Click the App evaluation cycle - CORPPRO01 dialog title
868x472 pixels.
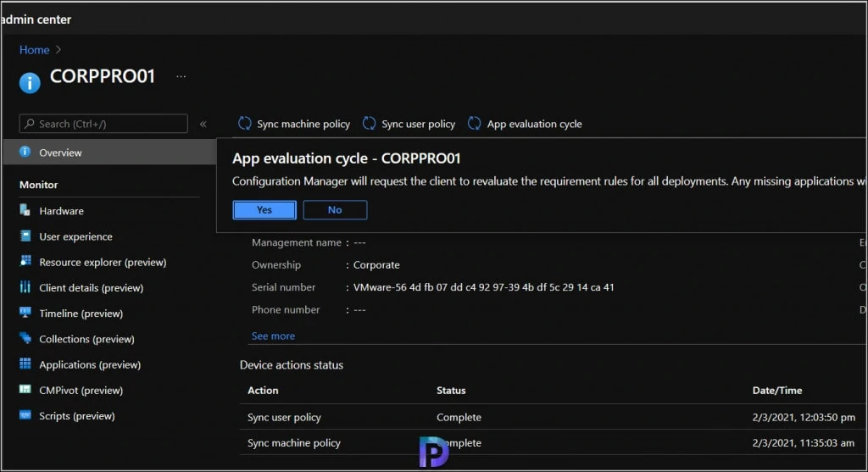click(347, 158)
